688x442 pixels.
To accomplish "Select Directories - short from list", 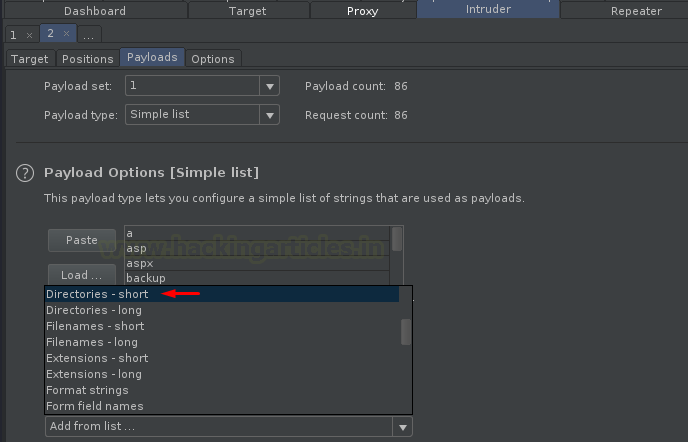I will click(x=97, y=294).
